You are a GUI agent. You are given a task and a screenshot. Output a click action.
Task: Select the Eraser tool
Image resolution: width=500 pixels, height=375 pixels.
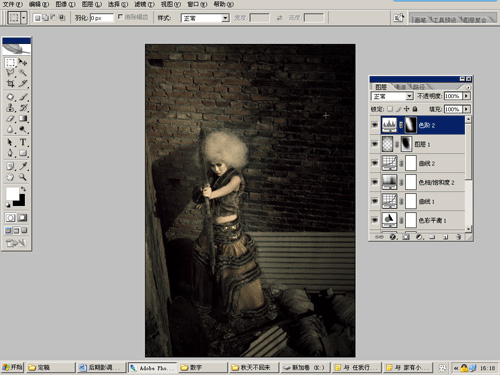pyautogui.click(x=10, y=118)
